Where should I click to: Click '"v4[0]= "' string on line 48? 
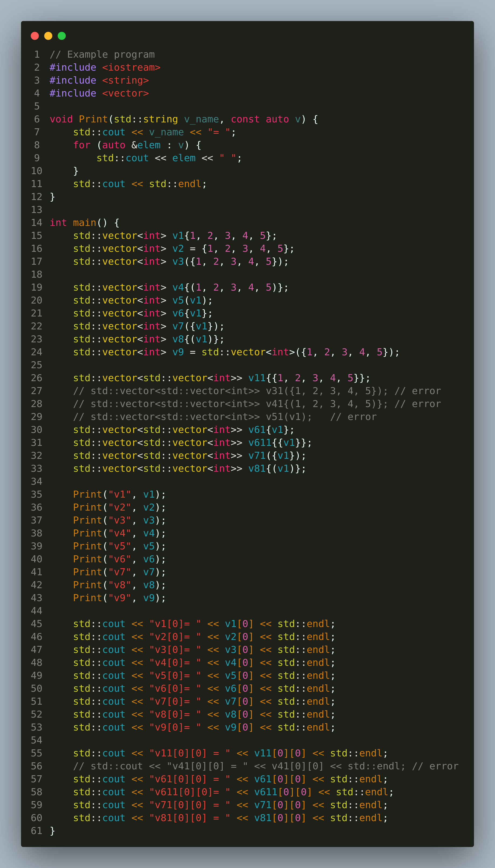[175, 662]
